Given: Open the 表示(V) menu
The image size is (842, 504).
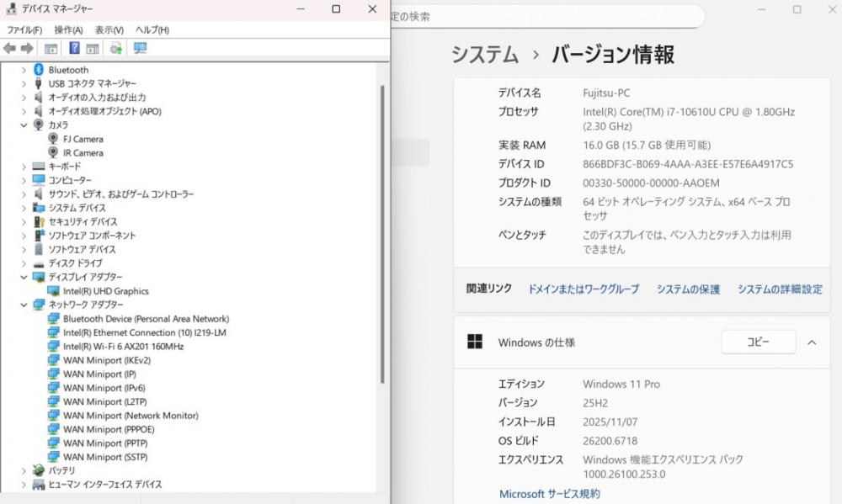Looking at the screenshot, I should pos(109,30).
